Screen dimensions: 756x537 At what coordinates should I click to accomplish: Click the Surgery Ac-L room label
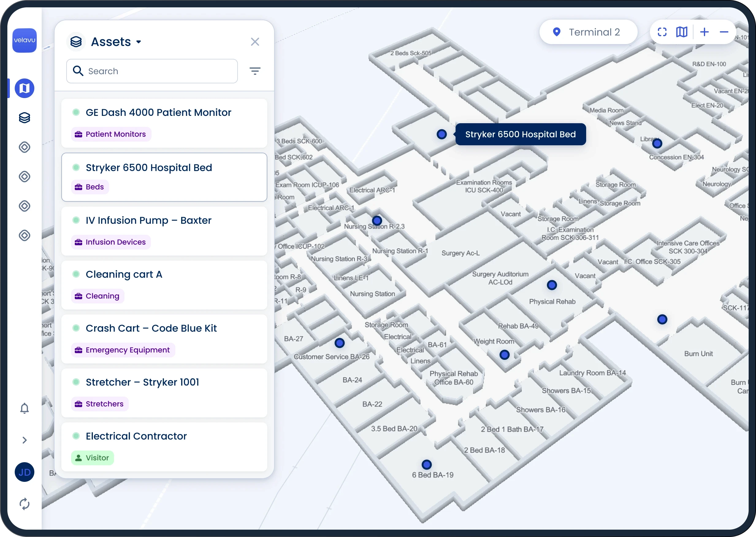point(460,253)
